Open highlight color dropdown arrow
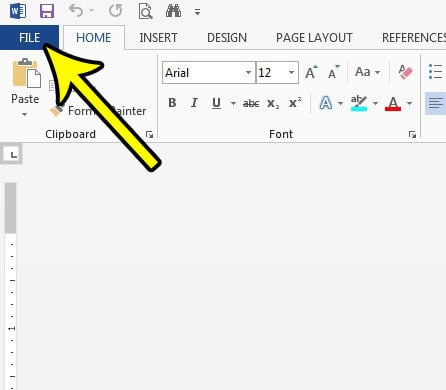 pos(375,103)
